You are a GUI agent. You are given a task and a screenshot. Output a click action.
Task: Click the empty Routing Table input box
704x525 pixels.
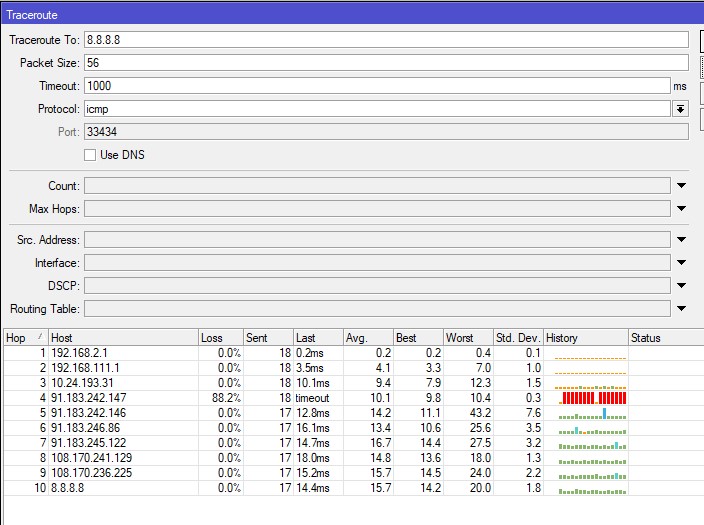pyautogui.click(x=377, y=309)
